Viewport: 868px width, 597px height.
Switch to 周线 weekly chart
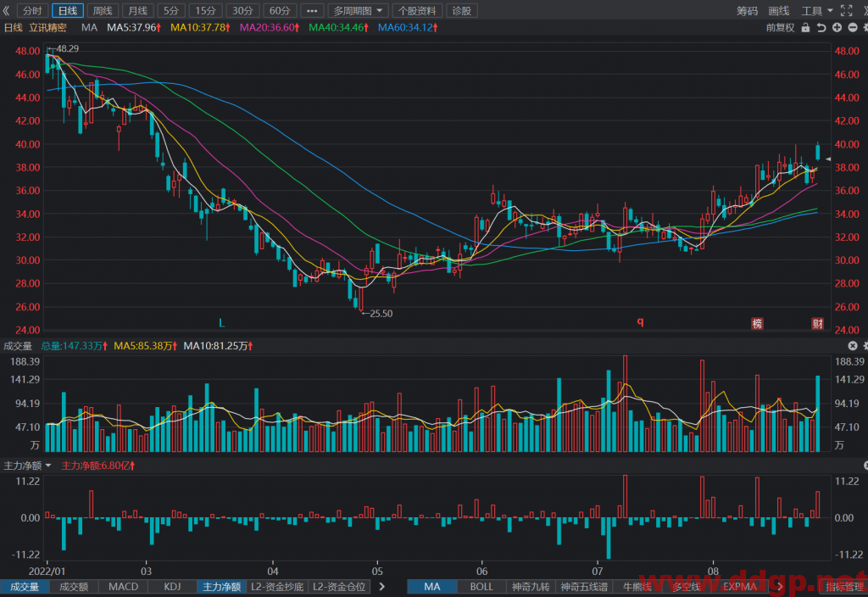point(103,10)
